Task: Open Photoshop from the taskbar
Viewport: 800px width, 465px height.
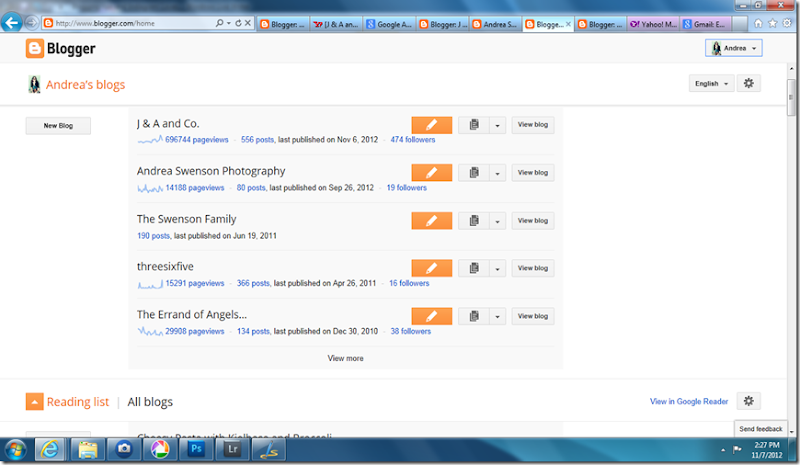Action: click(196, 449)
